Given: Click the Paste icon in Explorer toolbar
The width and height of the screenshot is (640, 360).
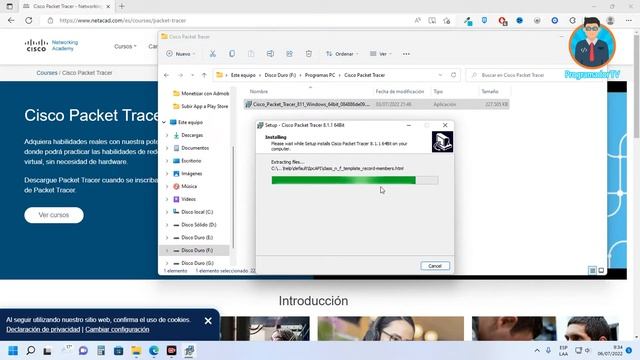Looking at the screenshot, I should (251, 54).
